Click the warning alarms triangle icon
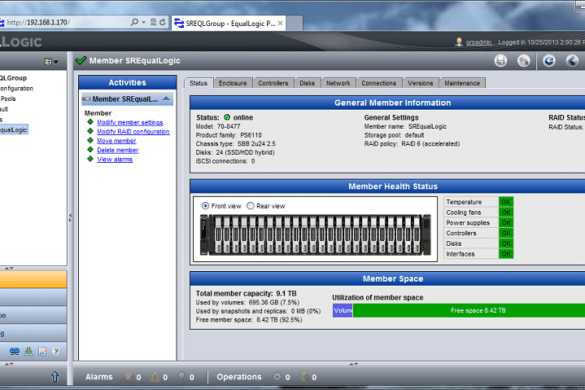Image resolution: width=585 pixels, height=390 pixels. point(154,377)
